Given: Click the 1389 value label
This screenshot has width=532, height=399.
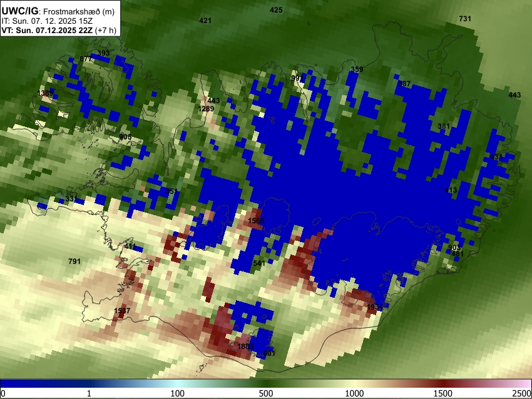Looking at the screenshot, I should click(x=46, y=93).
